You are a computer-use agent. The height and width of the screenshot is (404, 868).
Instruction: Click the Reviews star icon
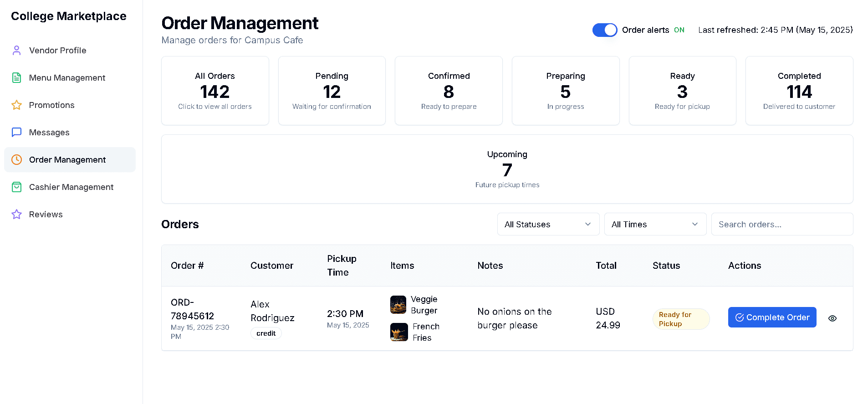(x=17, y=215)
